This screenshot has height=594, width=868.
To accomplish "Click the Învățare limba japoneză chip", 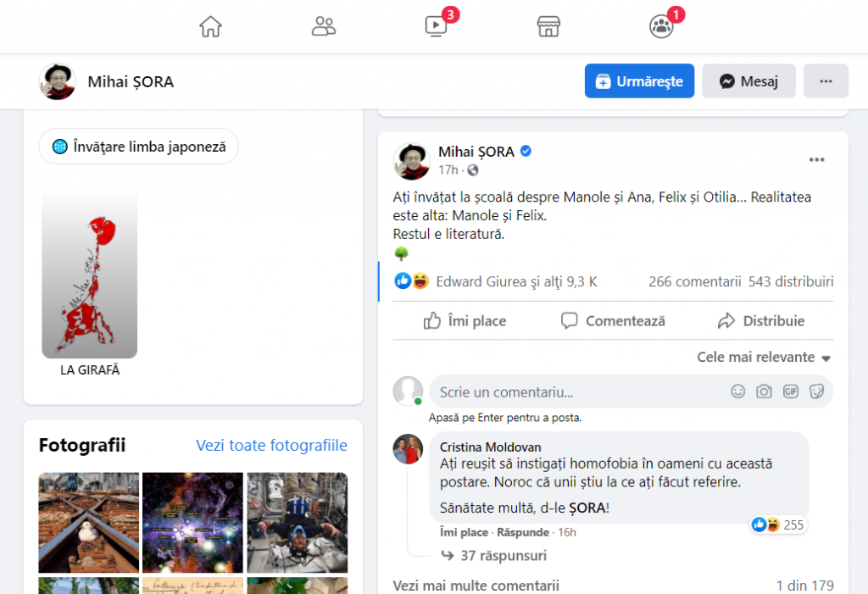I will (138, 147).
